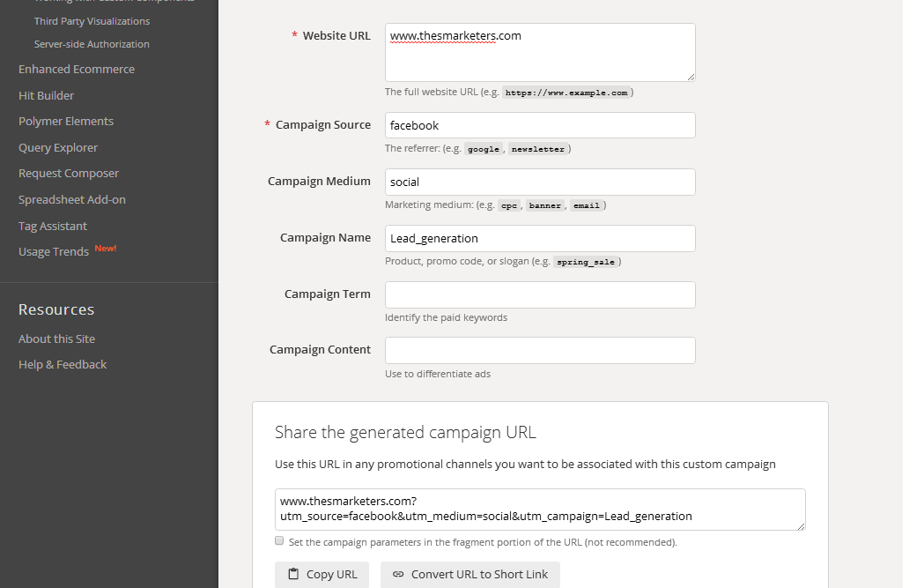Focus the empty Campaign Content field
Image resolution: width=924 pixels, height=588 pixels.
coord(540,350)
